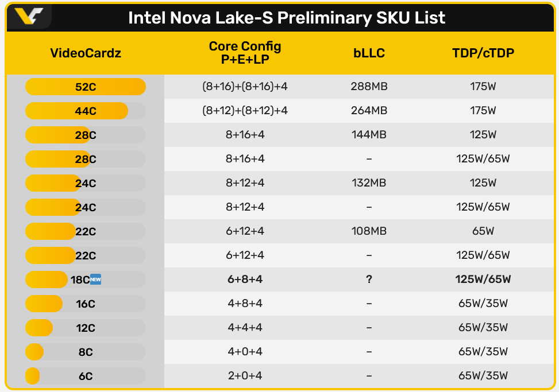Click the blue NEW badge beside 18C
The width and height of the screenshot is (559, 392).
click(95, 280)
